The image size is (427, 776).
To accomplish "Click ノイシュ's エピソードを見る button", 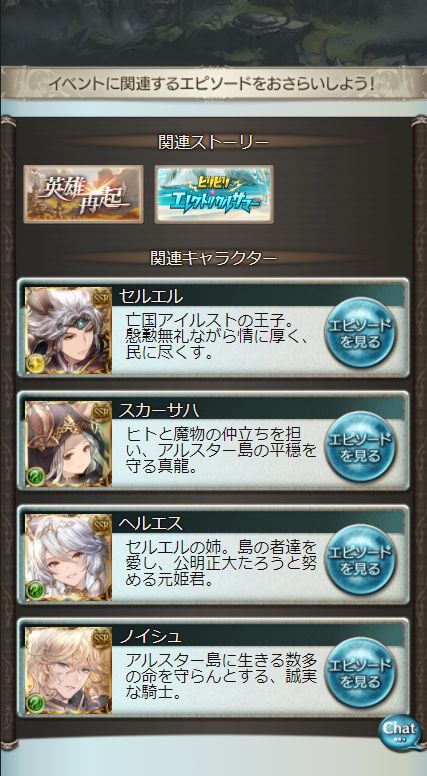I will [360, 672].
